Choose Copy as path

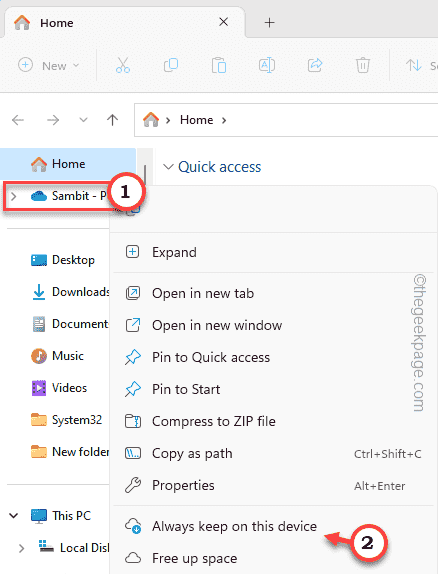click(x=273, y=454)
